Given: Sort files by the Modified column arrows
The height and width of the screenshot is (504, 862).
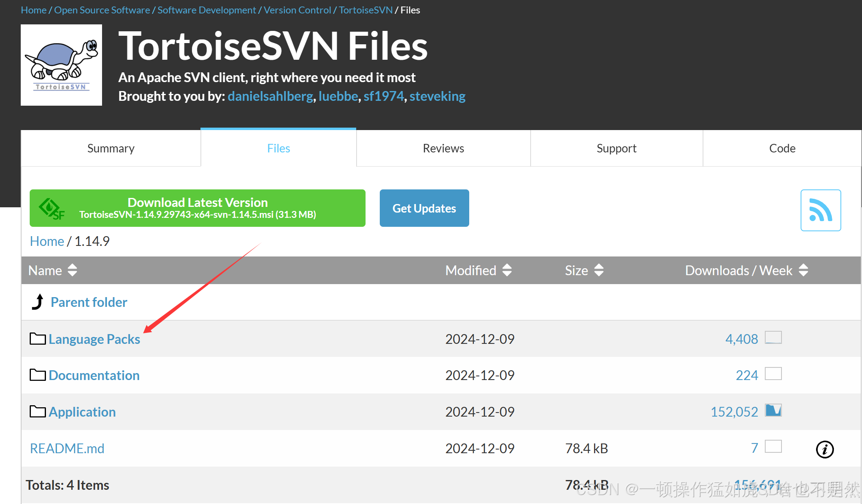Looking at the screenshot, I should (507, 270).
